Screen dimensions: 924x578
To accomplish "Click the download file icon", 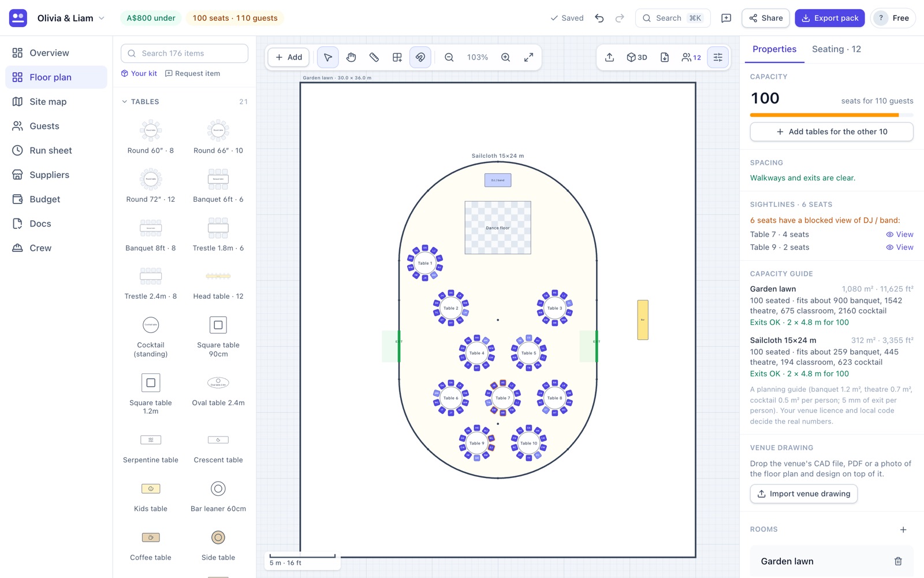I will tap(665, 57).
